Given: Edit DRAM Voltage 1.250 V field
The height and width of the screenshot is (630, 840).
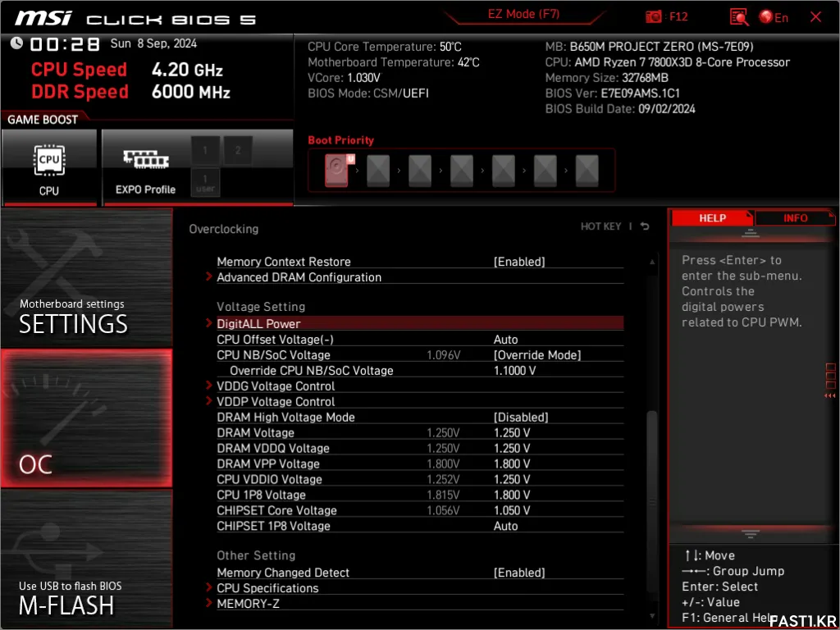Looking at the screenshot, I should (x=512, y=432).
